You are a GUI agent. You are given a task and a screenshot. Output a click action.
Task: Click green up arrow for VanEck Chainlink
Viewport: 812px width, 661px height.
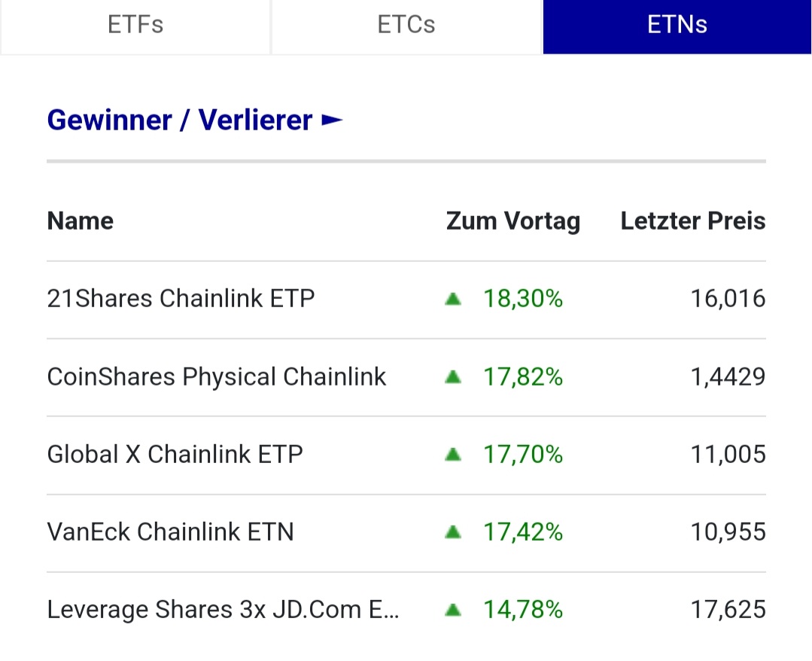click(x=453, y=532)
